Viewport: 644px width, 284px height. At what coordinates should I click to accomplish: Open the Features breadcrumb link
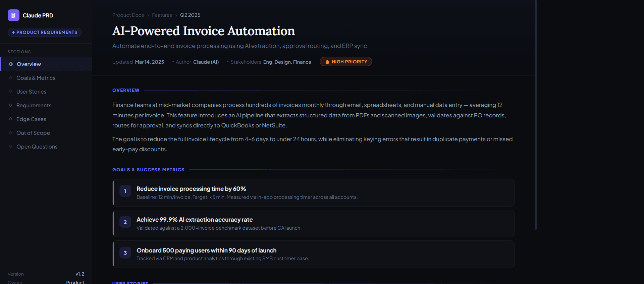pyautogui.click(x=162, y=15)
